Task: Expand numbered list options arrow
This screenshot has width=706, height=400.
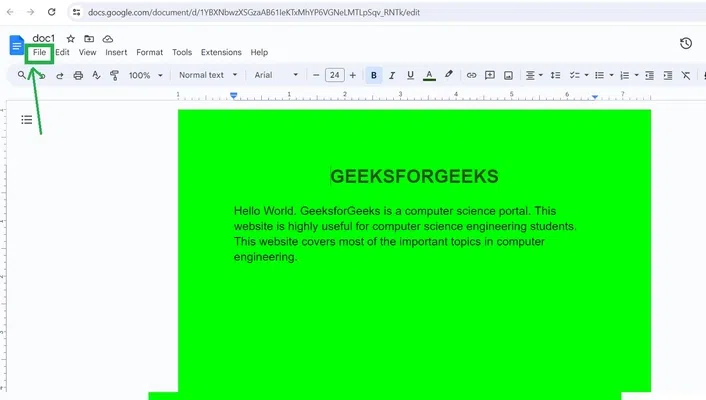Action: coord(636,75)
